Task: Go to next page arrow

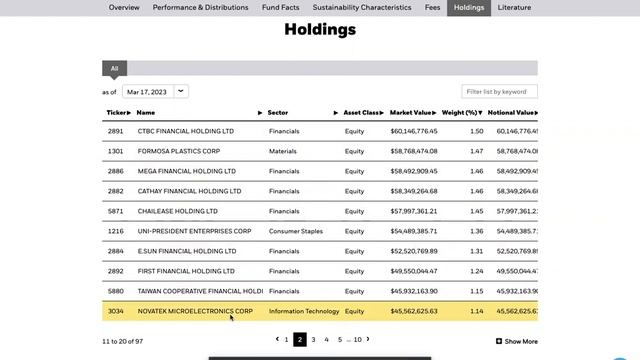Action: tap(368, 339)
